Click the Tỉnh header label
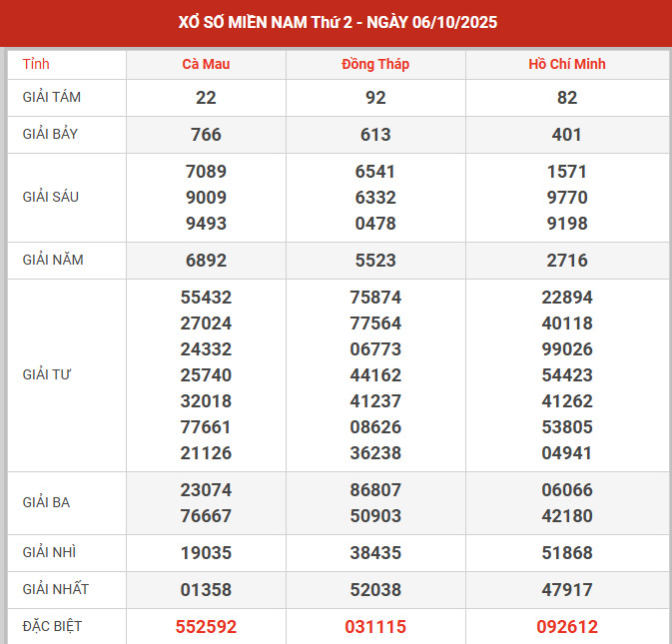 (36, 64)
